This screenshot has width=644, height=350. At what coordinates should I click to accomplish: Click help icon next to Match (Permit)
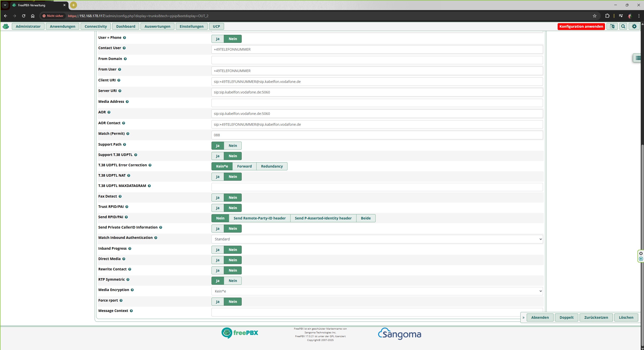[128, 134]
